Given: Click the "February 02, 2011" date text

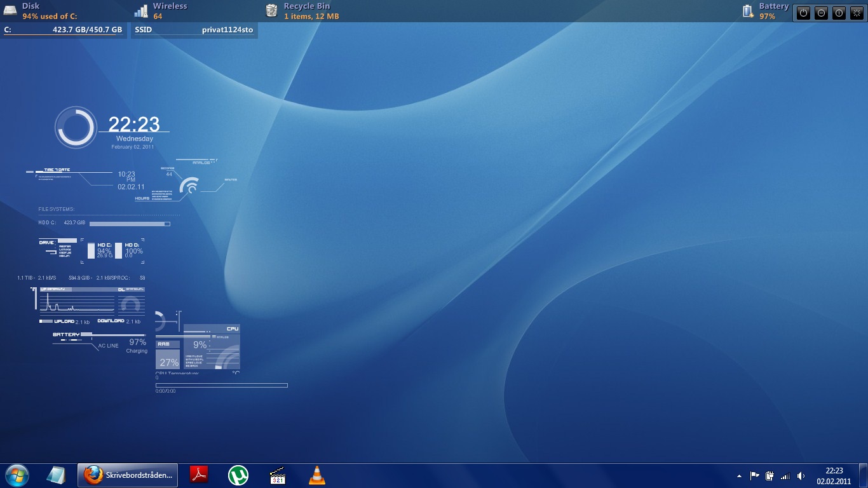Looking at the screenshot, I should pyautogui.click(x=133, y=147).
